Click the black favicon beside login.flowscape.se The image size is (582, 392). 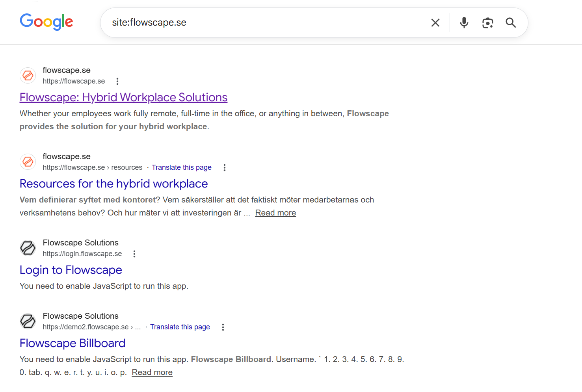(28, 248)
